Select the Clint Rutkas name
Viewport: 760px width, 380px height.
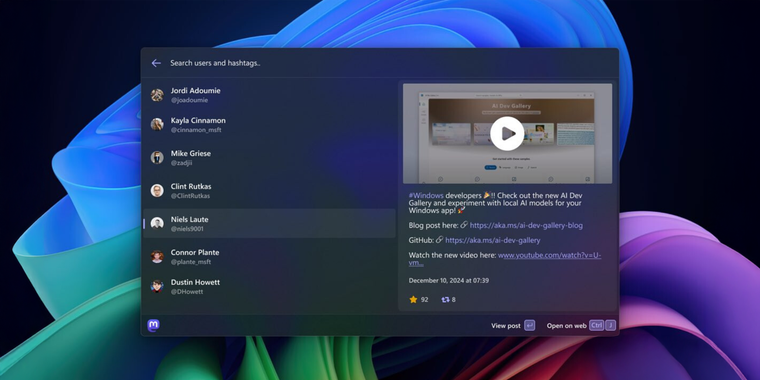pos(191,187)
